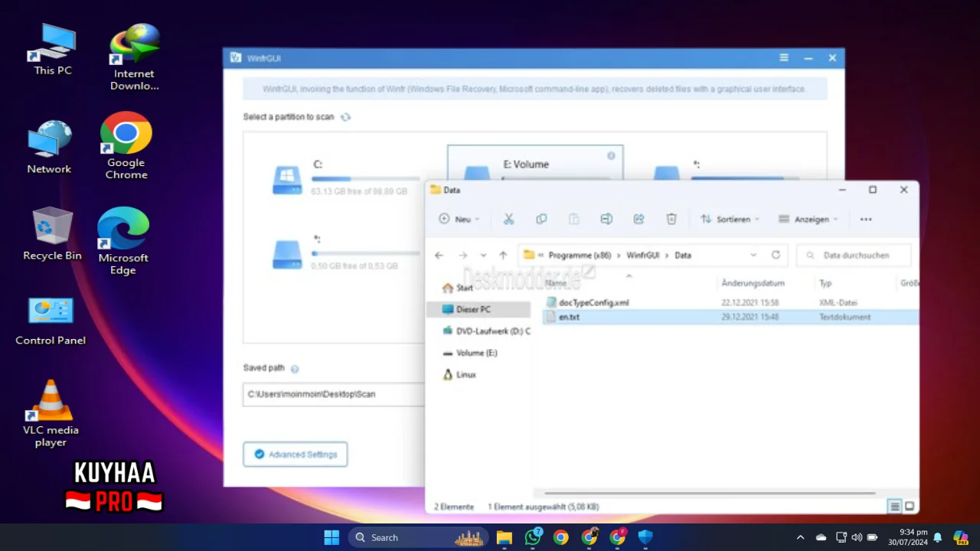Click the Copy icon in Explorer toolbar
This screenshot has height=551, width=980.
point(541,219)
